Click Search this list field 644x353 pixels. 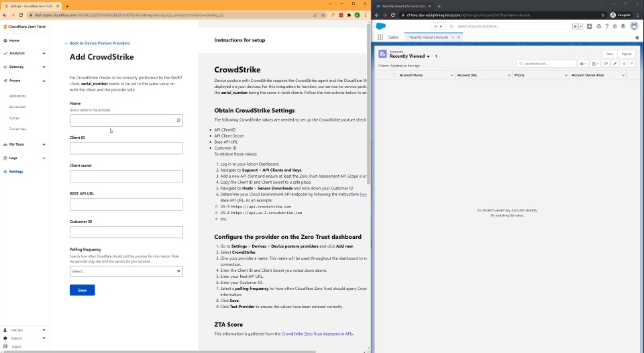point(547,64)
